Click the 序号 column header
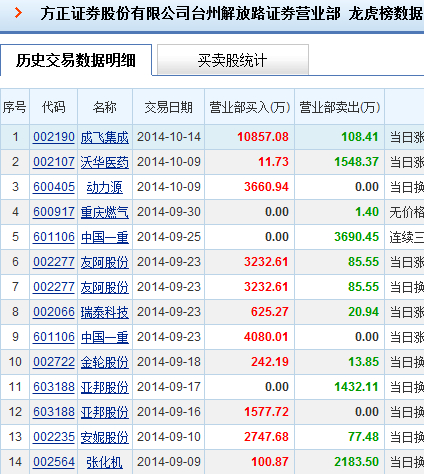The height and width of the screenshot is (474, 424). point(15,107)
